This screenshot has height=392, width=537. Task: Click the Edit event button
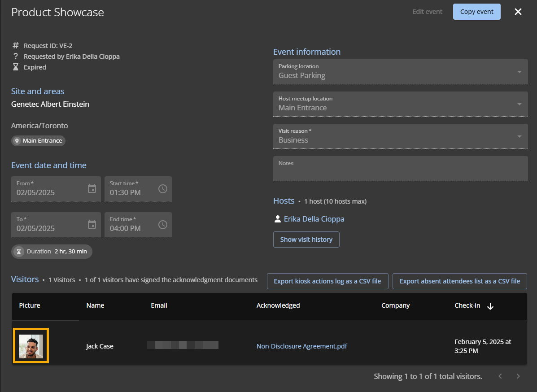[x=427, y=12]
